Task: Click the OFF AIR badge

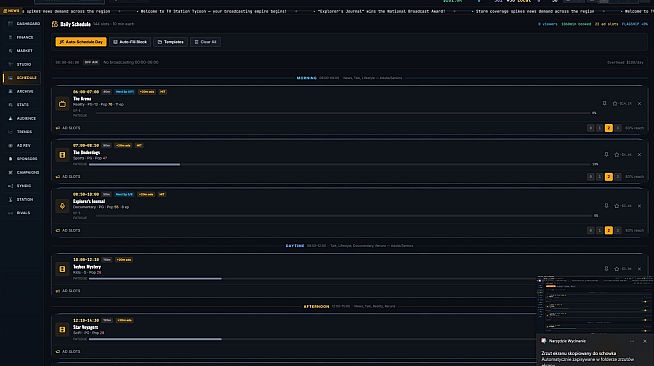Action: coord(91,62)
